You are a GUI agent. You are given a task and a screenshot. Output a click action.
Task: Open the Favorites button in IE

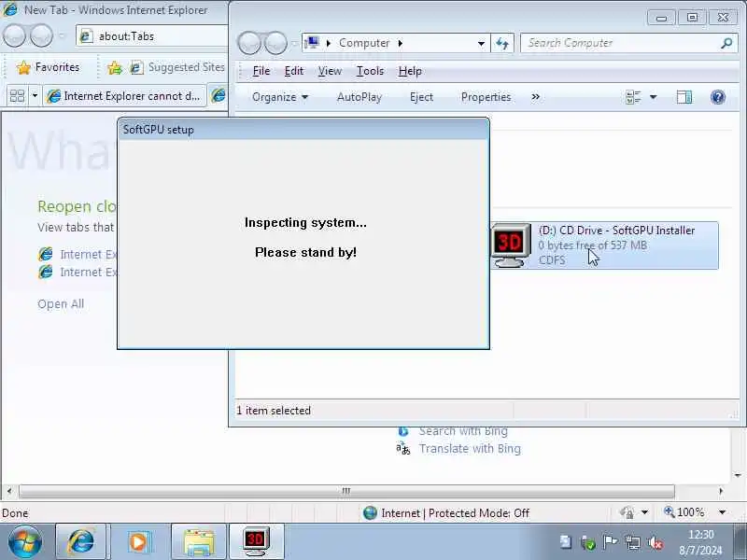[48, 67]
